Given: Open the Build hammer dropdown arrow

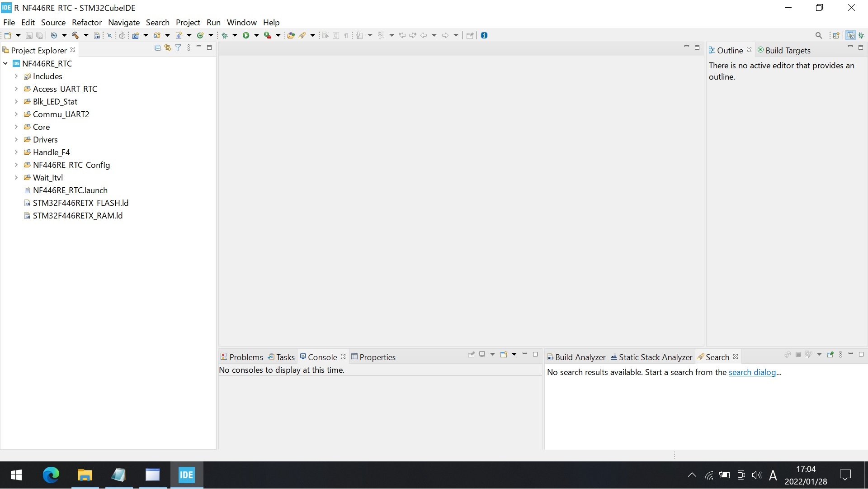Looking at the screenshot, I should [x=86, y=35].
